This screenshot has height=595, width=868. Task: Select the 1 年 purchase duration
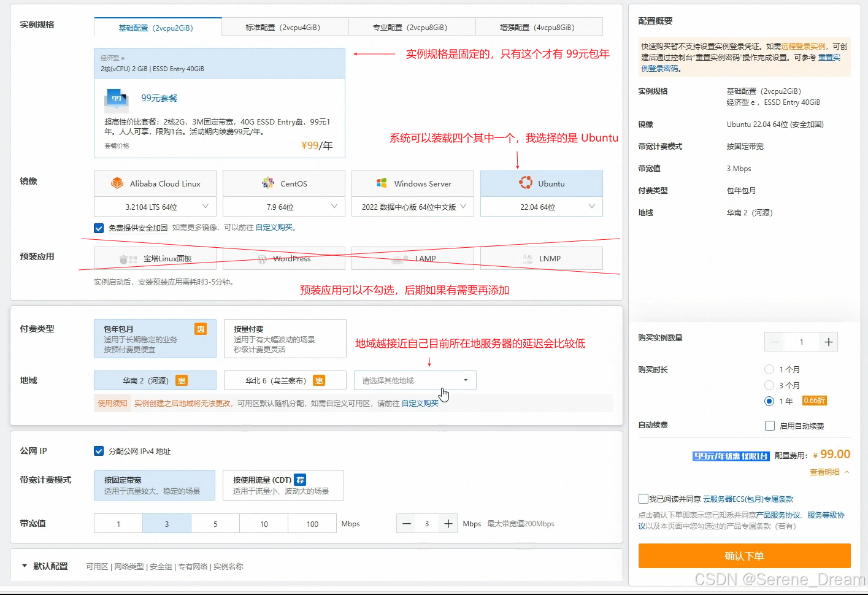(x=769, y=401)
